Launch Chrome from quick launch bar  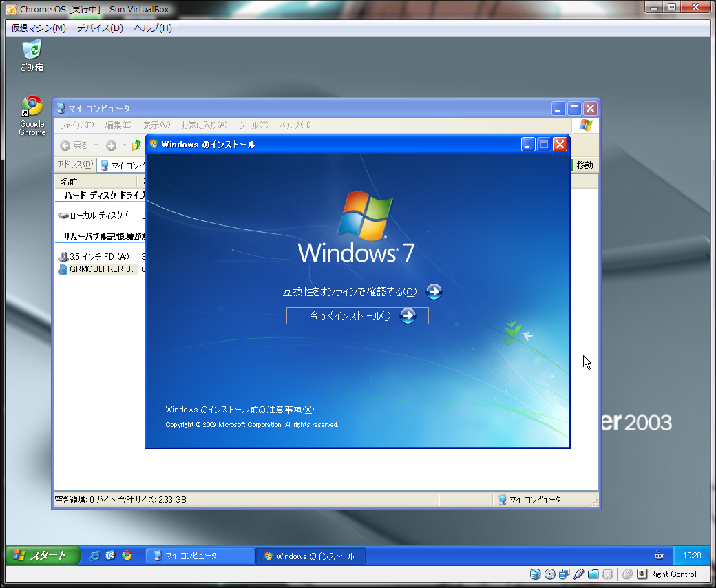click(127, 556)
